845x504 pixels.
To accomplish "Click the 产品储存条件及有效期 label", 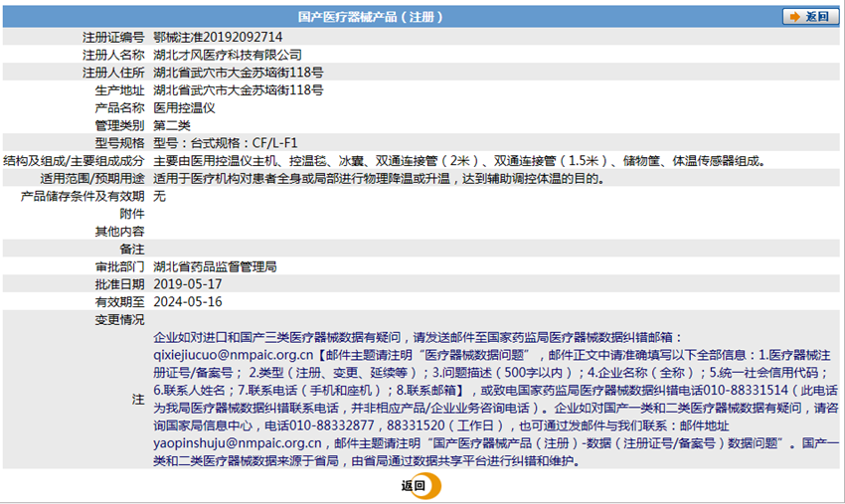I will click(x=83, y=196).
